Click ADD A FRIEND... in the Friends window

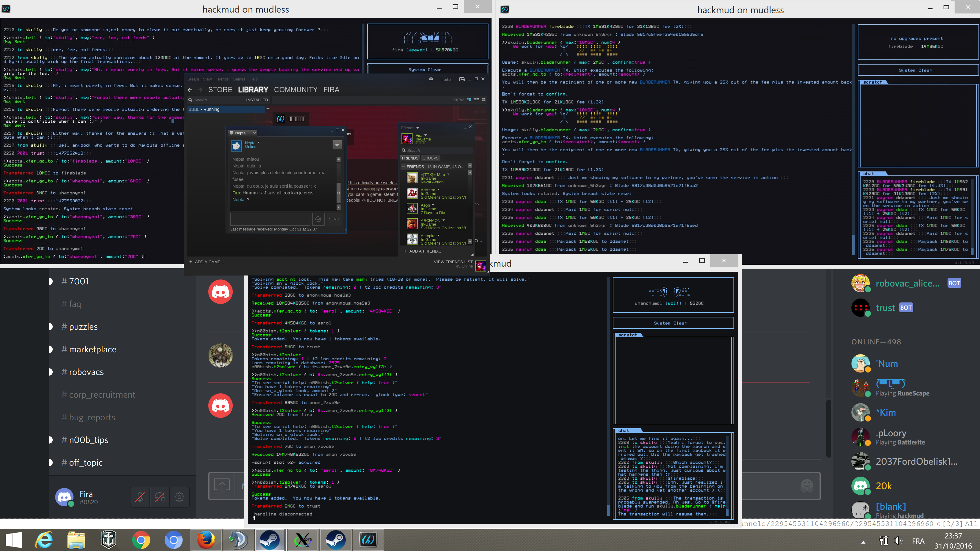(x=422, y=251)
